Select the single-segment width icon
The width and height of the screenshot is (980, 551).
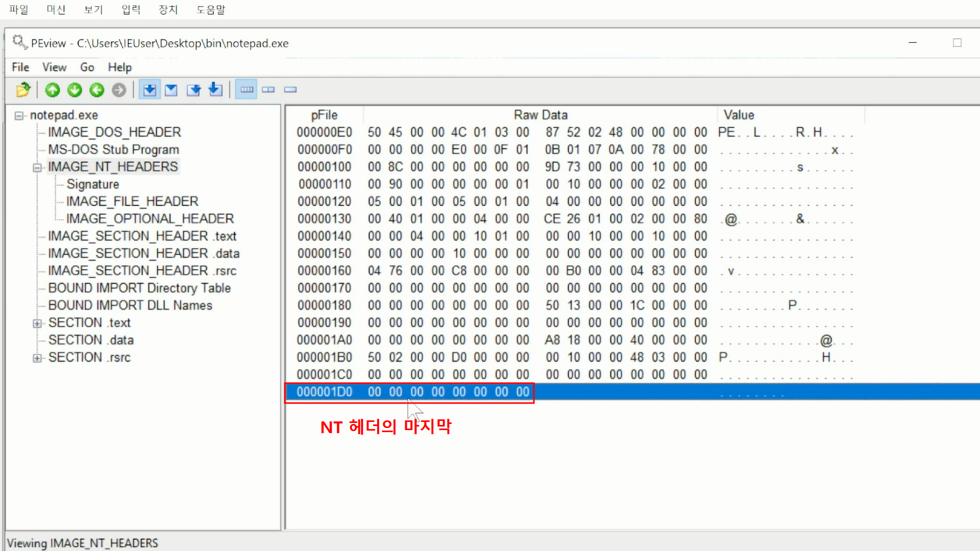[290, 90]
